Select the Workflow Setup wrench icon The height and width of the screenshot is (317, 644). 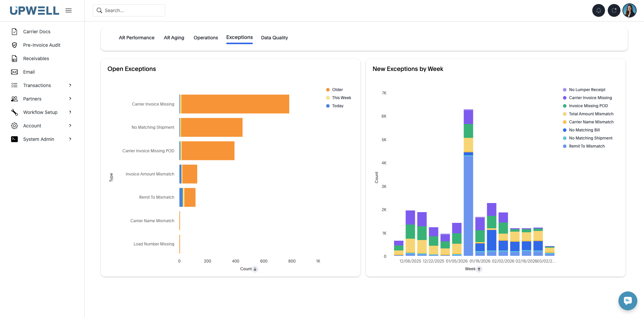tap(14, 112)
